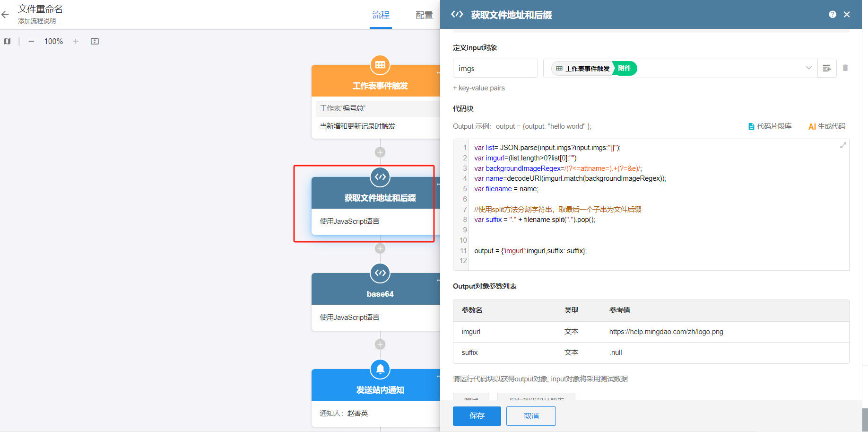Save the code block settings

coord(477,416)
